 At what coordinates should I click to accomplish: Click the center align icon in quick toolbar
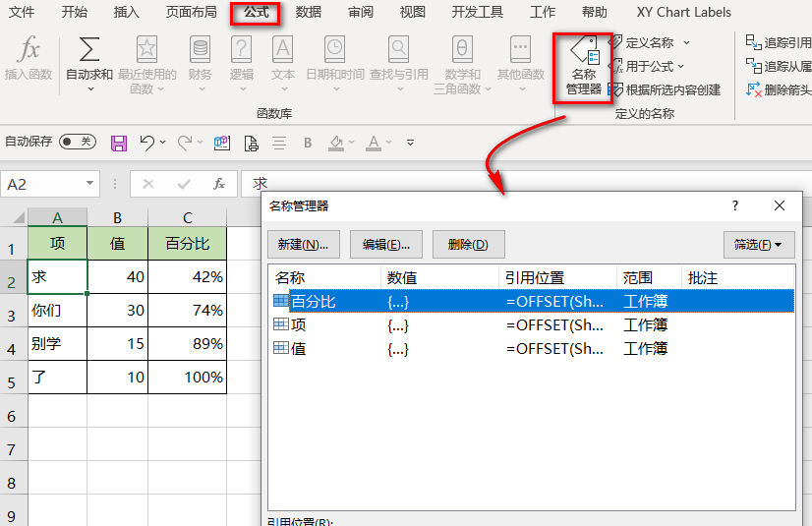pos(279,143)
